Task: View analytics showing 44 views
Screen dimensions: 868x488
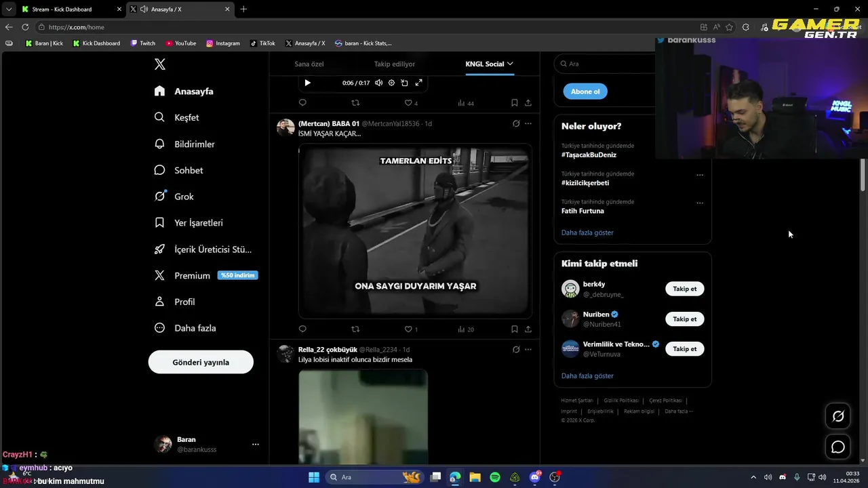Action: (465, 103)
